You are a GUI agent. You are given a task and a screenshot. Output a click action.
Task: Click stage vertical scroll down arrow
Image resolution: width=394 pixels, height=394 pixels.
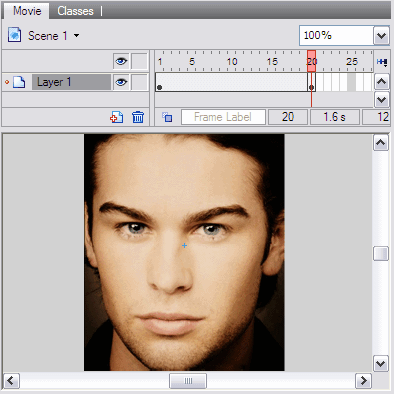click(x=381, y=363)
